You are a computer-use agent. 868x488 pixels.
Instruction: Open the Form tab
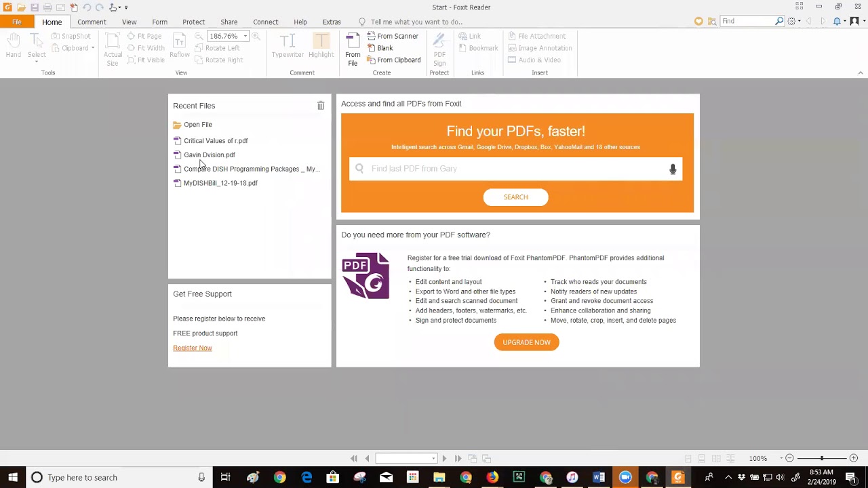click(x=160, y=22)
